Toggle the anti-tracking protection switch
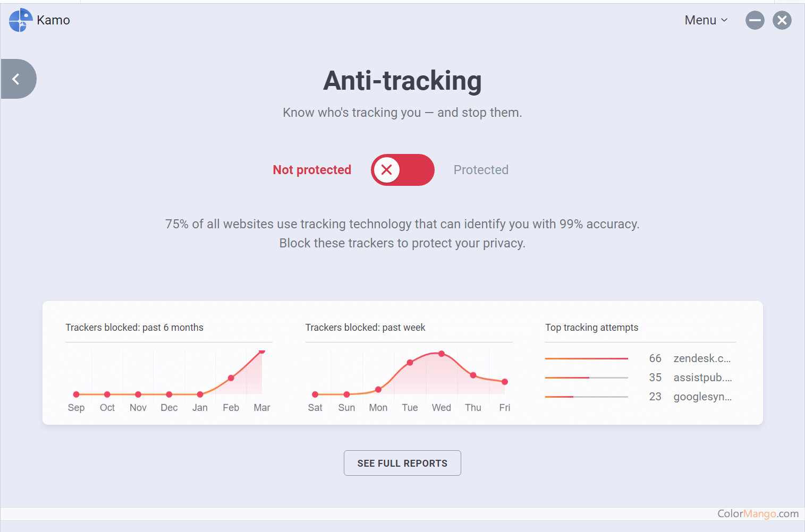This screenshot has height=532, width=805. (402, 170)
